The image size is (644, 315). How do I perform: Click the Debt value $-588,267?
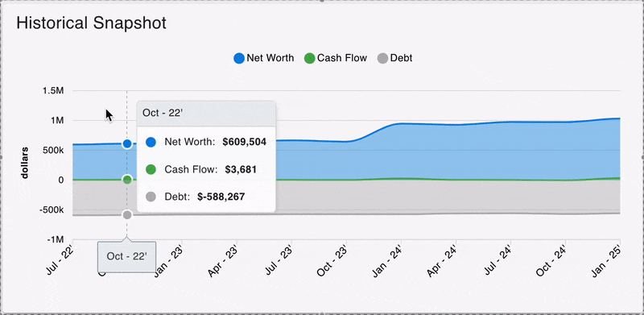(x=221, y=197)
